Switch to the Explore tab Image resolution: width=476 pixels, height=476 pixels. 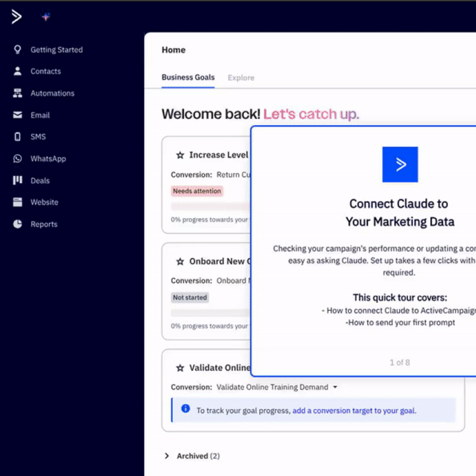(241, 78)
